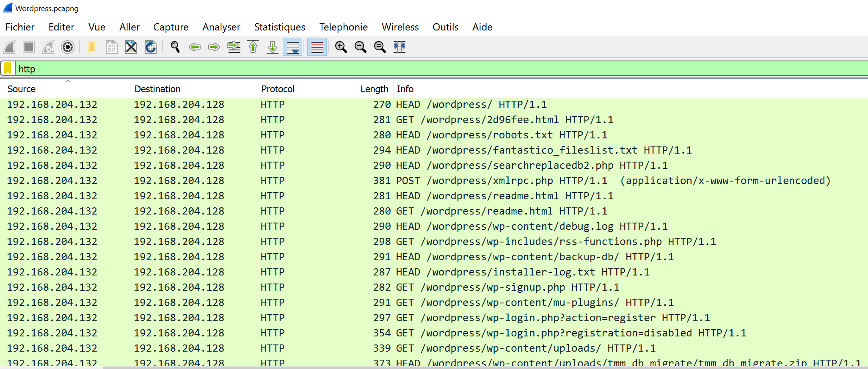Screen dimensions: 868x369
Task: Open the Editer menu
Action: 61,27
